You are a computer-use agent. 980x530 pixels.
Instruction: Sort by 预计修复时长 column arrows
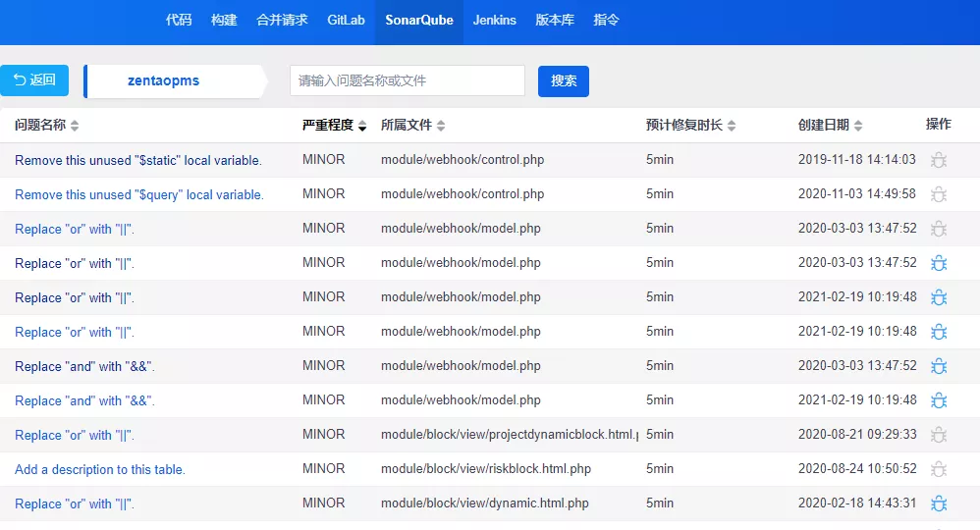point(732,126)
